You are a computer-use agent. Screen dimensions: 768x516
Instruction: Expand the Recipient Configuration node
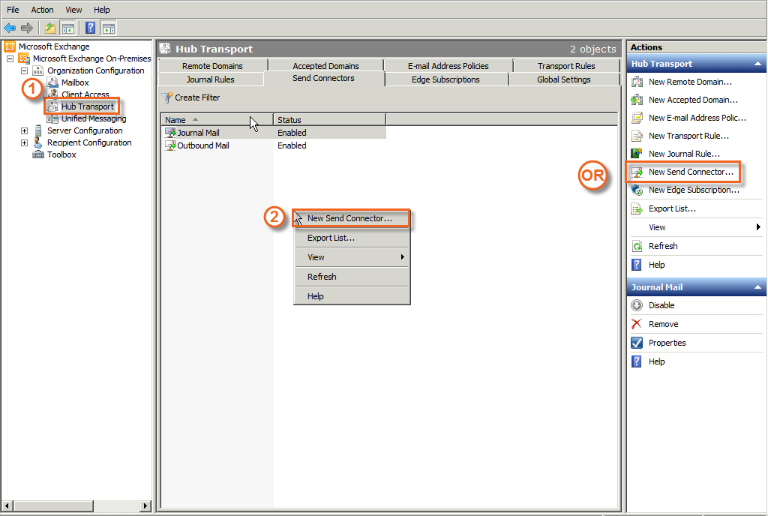[24, 143]
